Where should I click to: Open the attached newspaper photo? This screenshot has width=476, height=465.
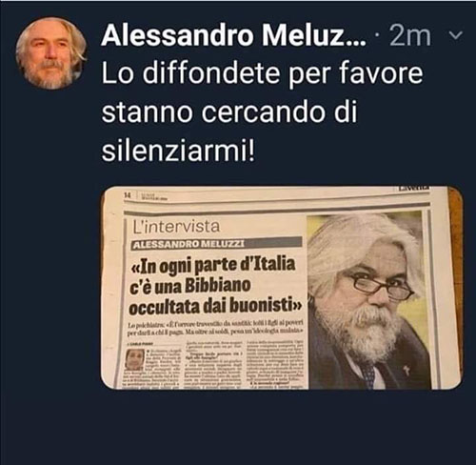[282, 288]
